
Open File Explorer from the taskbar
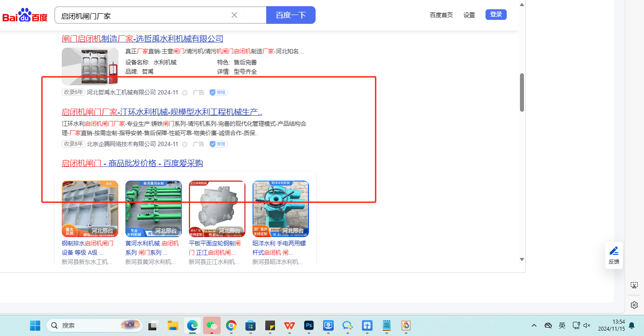click(x=173, y=326)
